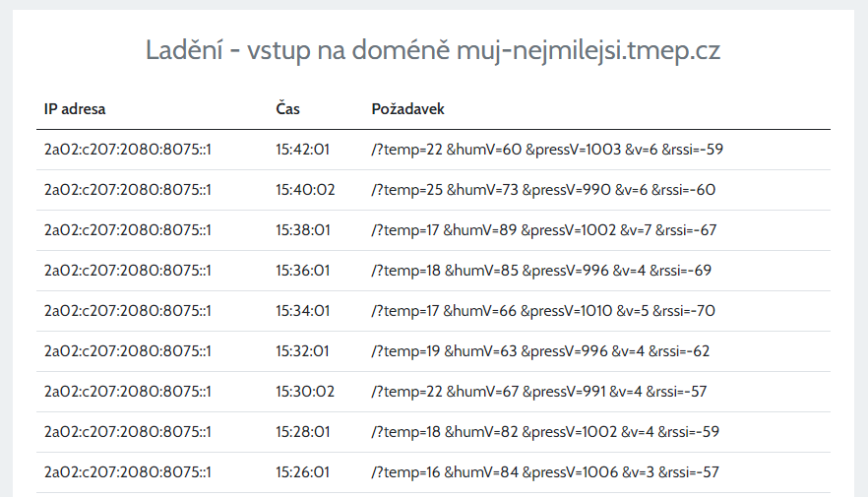868x497 pixels.
Task: Select the request with pressV=991 and rssi=-57
Action: (x=539, y=392)
